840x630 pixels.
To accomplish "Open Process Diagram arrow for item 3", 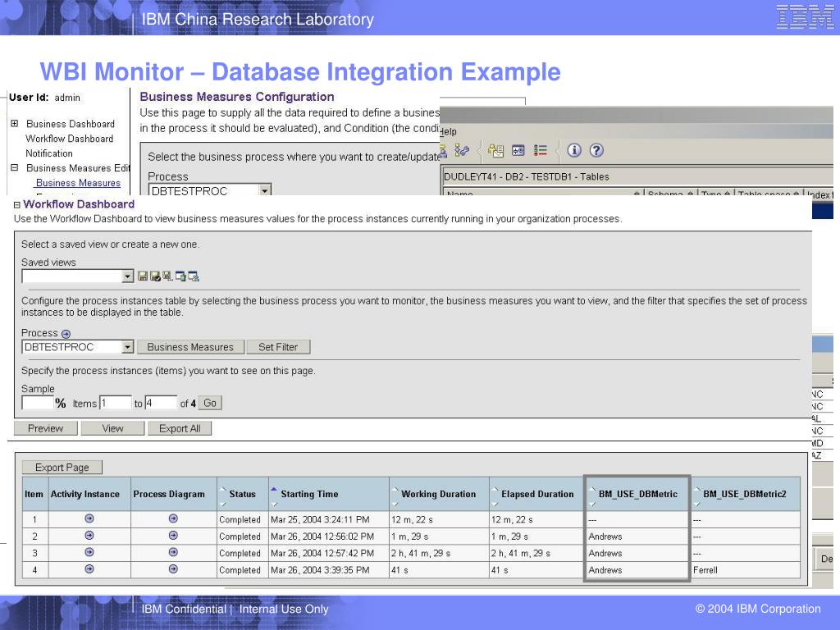I will pyautogui.click(x=173, y=552).
